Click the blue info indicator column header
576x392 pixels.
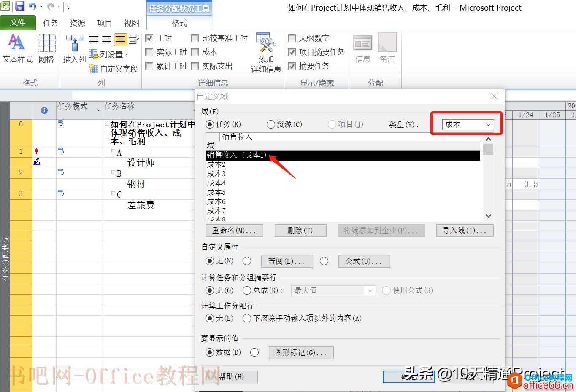(44, 110)
